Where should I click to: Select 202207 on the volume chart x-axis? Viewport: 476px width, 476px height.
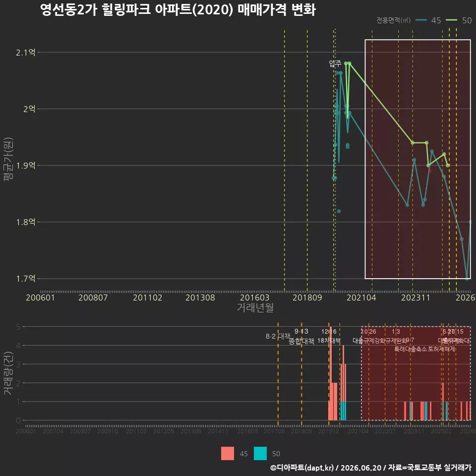coord(385,431)
